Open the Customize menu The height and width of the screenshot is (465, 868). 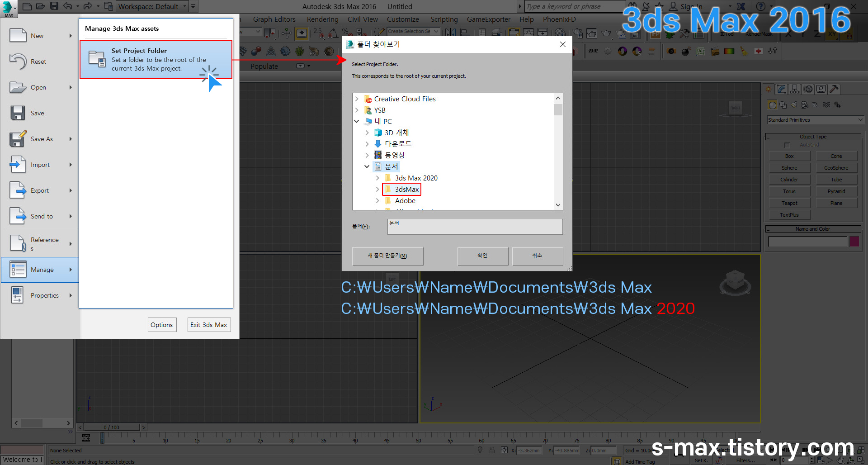point(403,19)
